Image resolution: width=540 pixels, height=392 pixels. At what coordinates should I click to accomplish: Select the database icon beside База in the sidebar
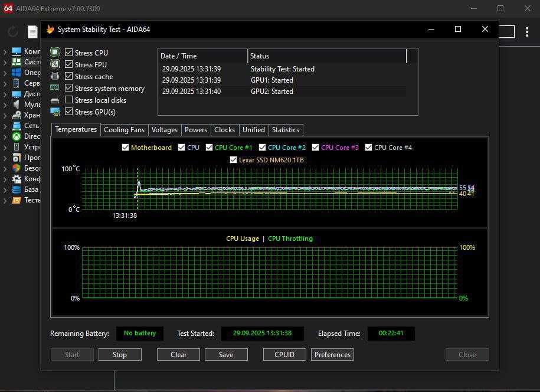point(16,190)
